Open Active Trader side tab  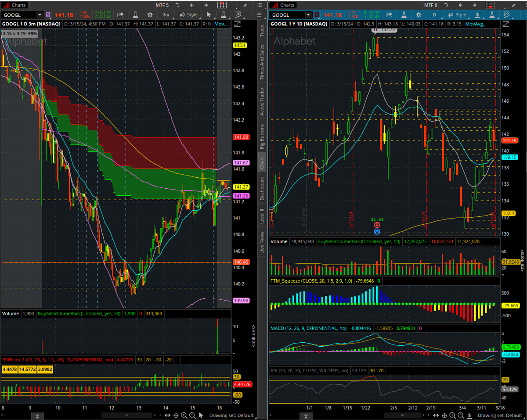pos(262,101)
